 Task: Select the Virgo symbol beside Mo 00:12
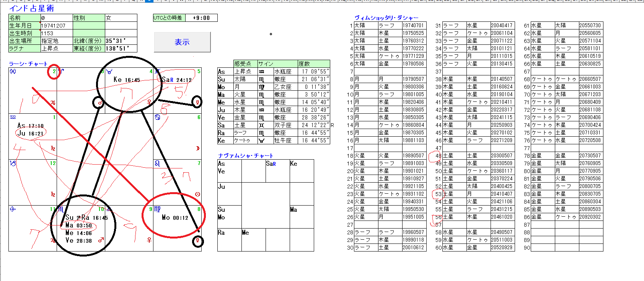[x=157, y=209]
